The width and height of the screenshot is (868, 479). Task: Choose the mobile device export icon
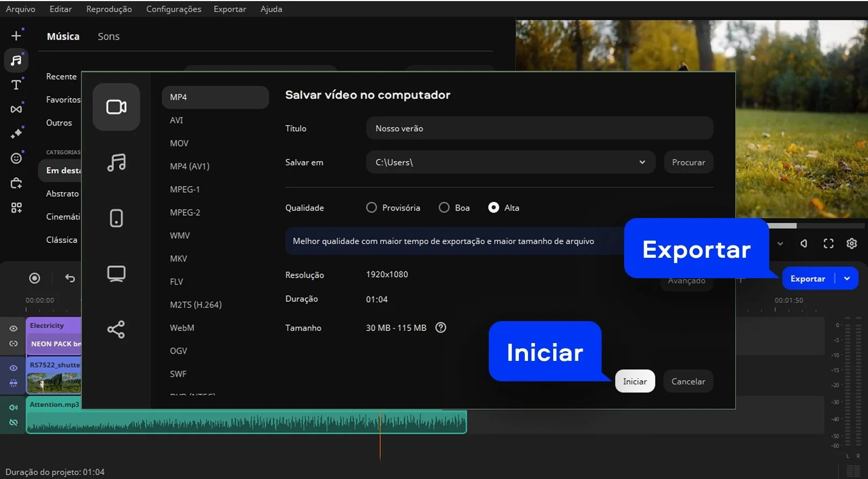116,218
